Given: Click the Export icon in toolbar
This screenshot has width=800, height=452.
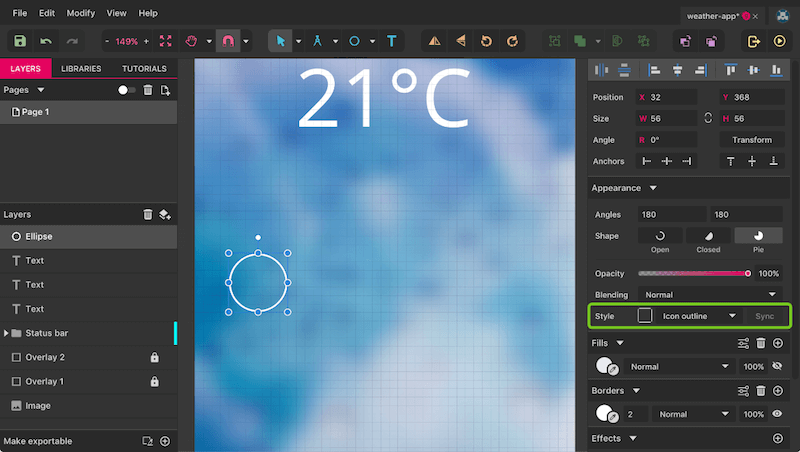Looking at the screenshot, I should 754,41.
